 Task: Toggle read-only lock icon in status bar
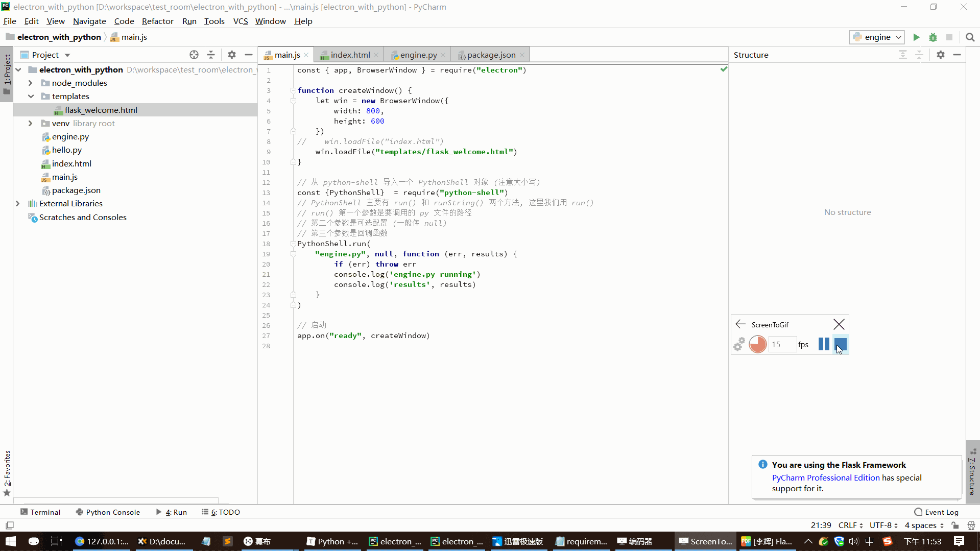coord(955,525)
